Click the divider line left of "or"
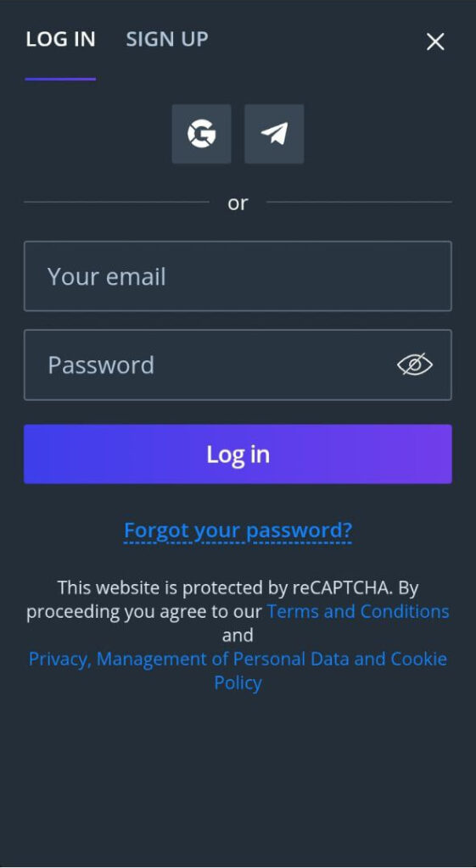 [116, 202]
